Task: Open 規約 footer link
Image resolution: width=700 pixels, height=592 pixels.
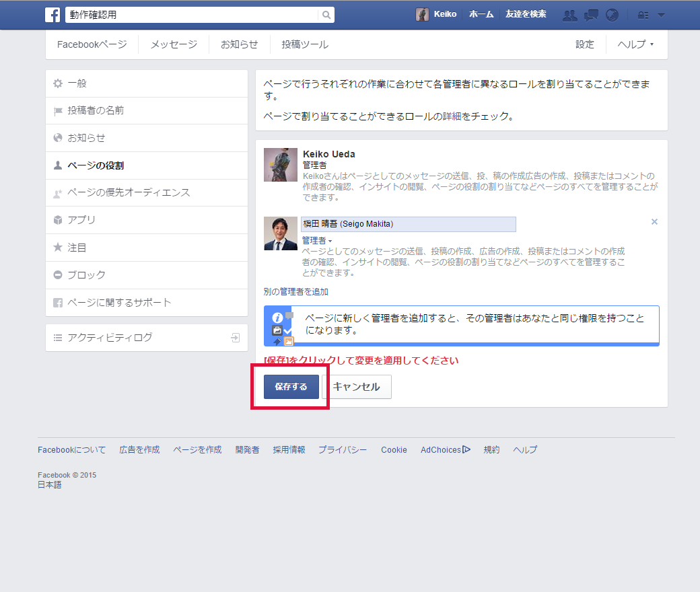Action: pos(491,449)
